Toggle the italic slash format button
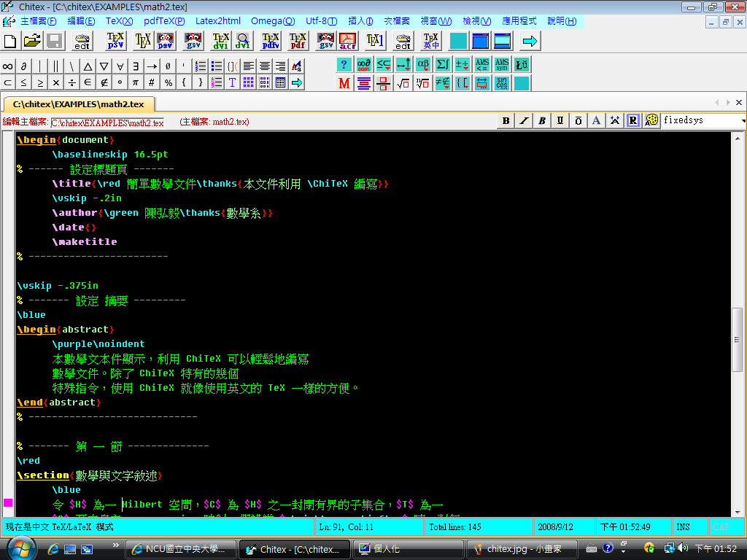 pyautogui.click(x=524, y=120)
